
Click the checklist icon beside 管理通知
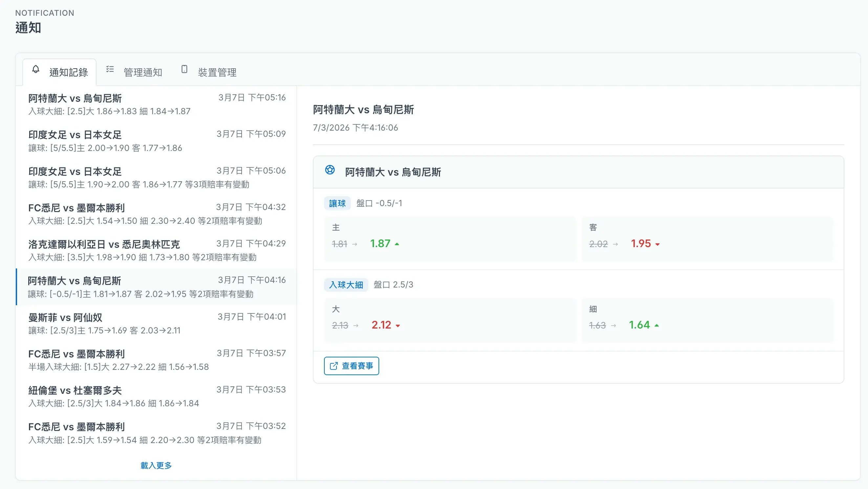(x=110, y=69)
